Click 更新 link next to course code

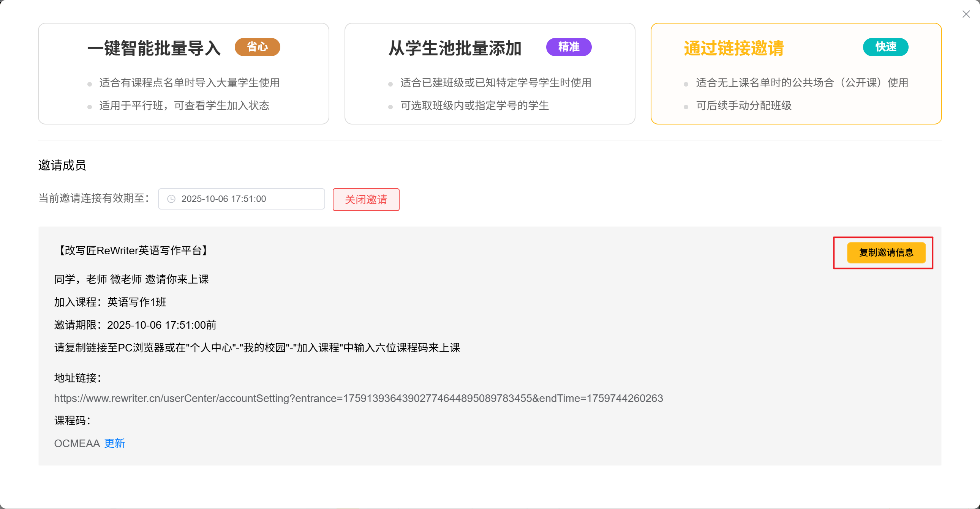(x=114, y=443)
